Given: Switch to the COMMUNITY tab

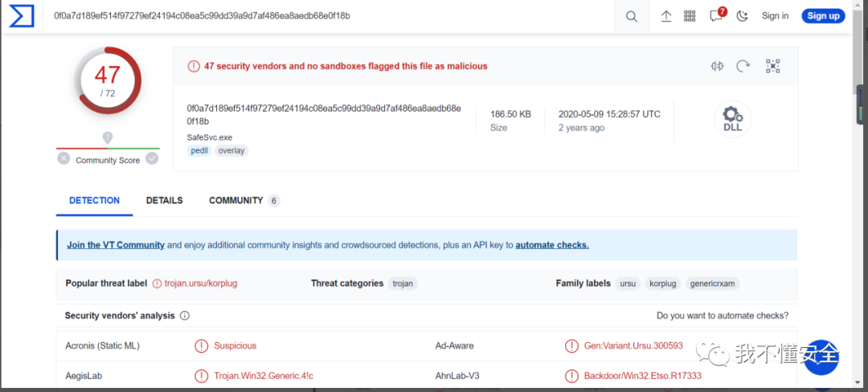Looking at the screenshot, I should click(244, 201).
